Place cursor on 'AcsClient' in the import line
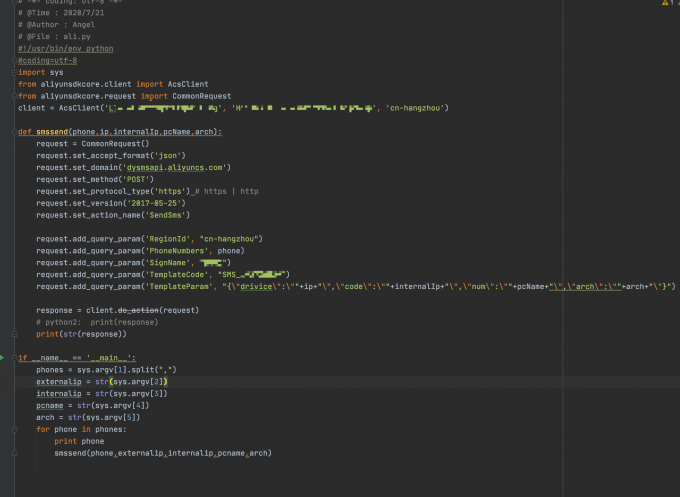This screenshot has width=680, height=497. 188,84
